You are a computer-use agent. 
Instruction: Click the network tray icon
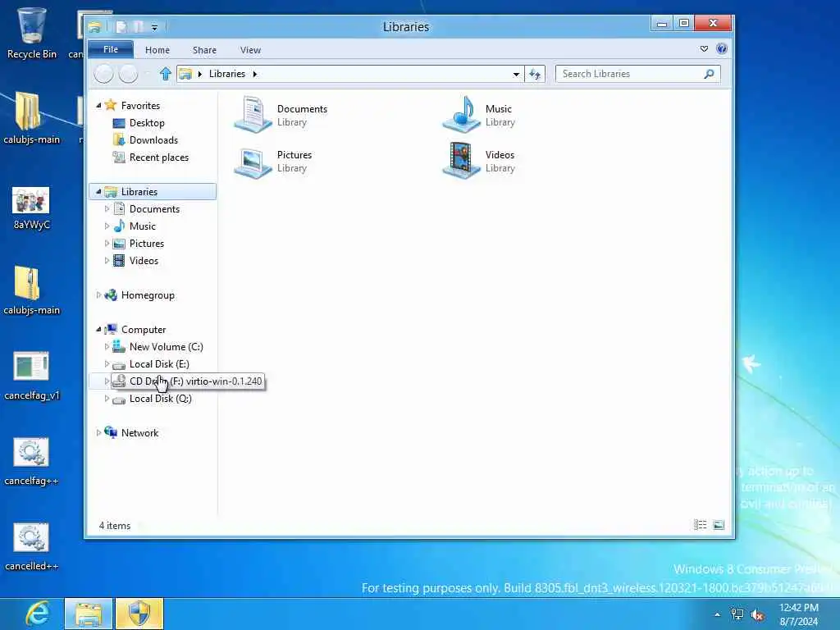(x=737, y=614)
